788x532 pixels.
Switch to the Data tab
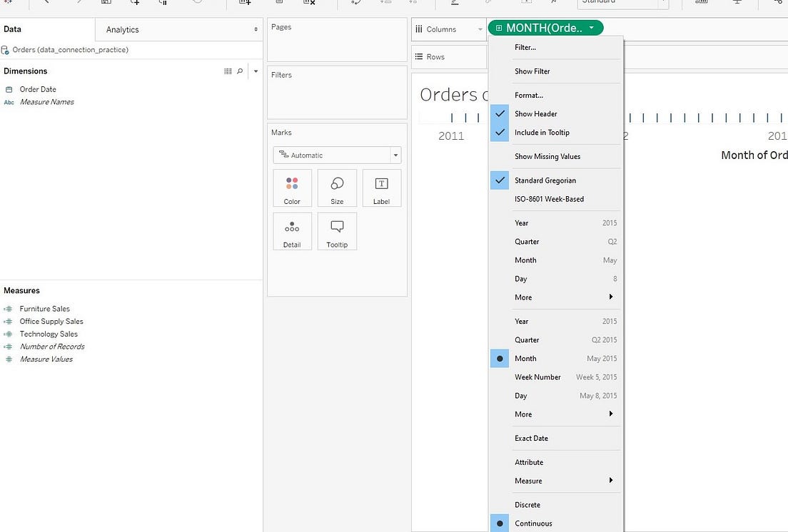click(47, 29)
